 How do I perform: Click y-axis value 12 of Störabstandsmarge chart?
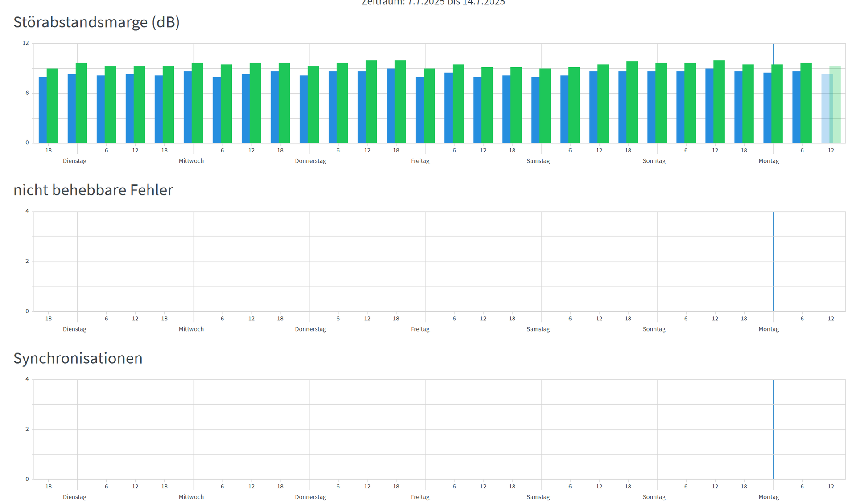coord(25,43)
